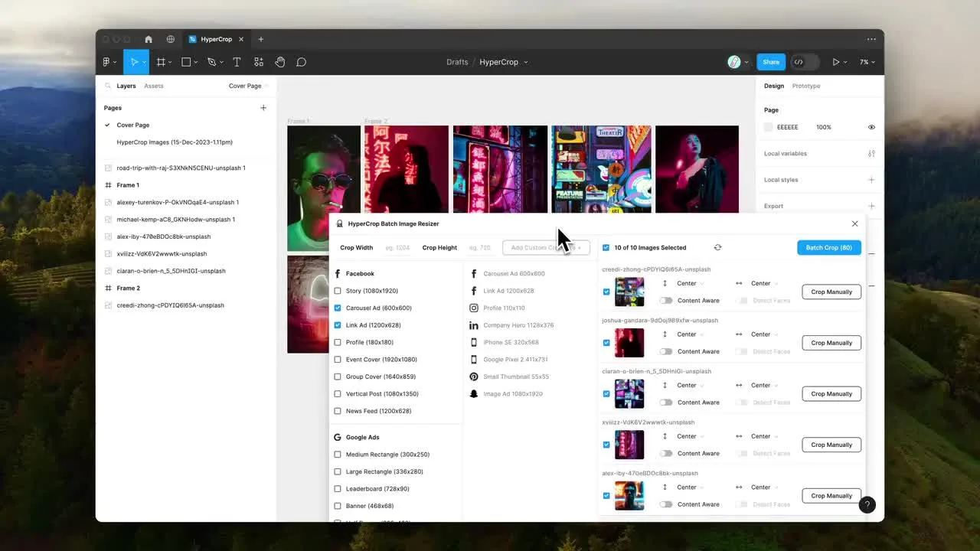
Task: Open the 7% zoom level dropdown
Action: click(x=867, y=62)
